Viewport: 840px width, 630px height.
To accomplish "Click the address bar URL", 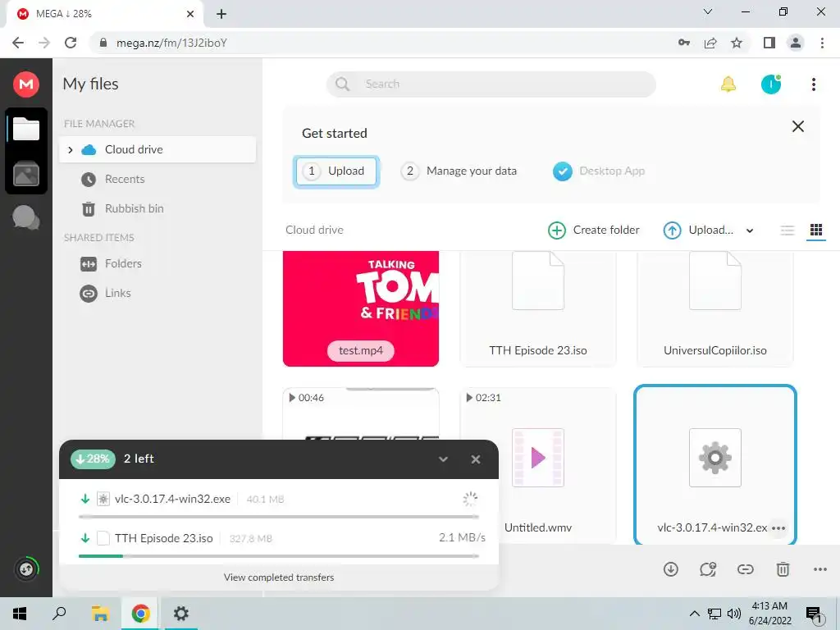I will [x=171, y=43].
